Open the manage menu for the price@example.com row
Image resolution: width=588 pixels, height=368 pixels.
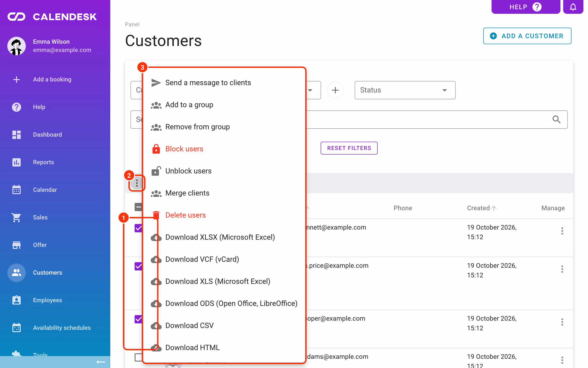click(x=562, y=269)
